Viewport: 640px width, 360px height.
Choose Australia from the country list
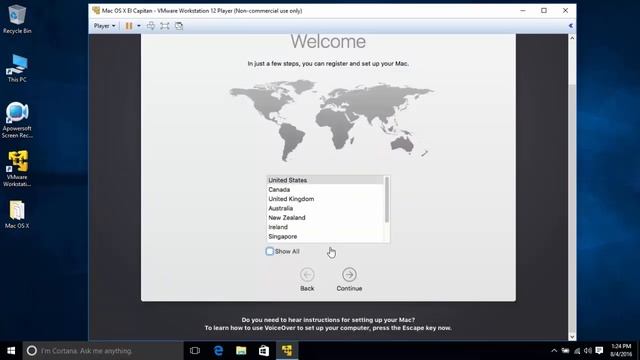(x=325, y=208)
